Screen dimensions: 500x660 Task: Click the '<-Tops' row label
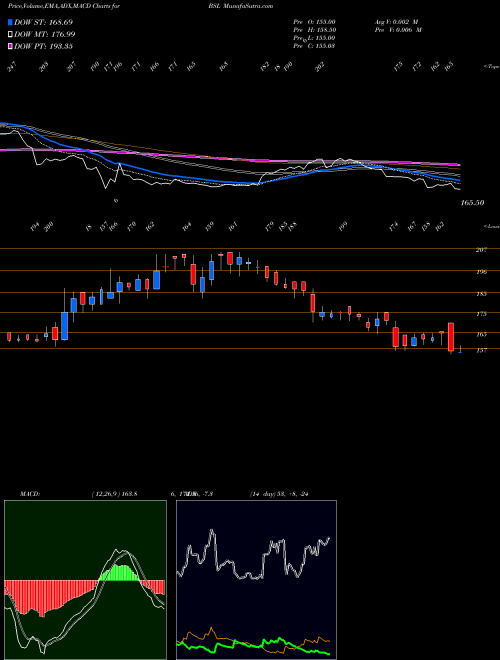[x=492, y=67]
